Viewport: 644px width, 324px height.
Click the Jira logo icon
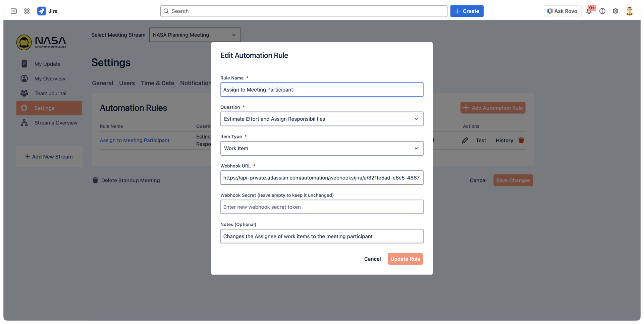(x=41, y=11)
